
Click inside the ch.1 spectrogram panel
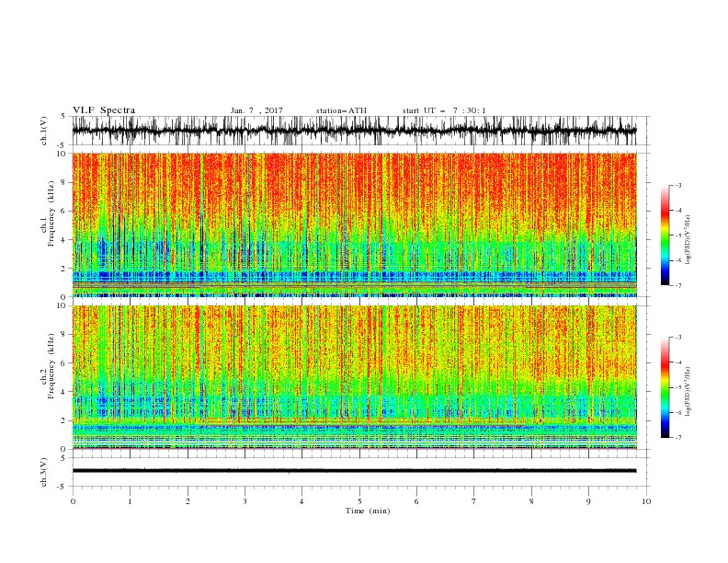click(355, 224)
